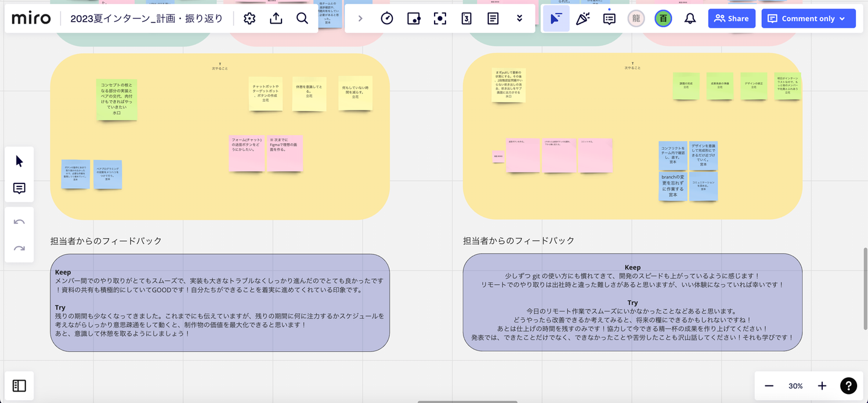
Task: Open the notes panel icon
Action: click(x=493, y=19)
